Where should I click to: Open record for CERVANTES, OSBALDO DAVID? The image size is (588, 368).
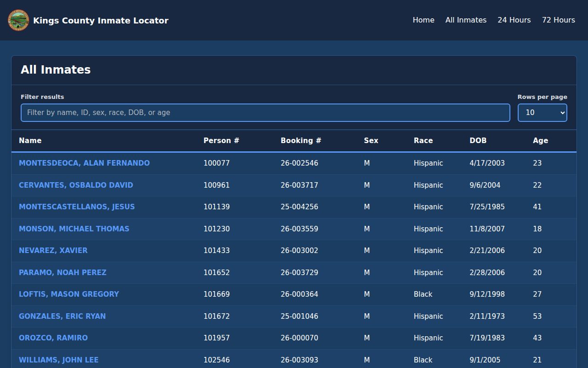[x=76, y=185]
